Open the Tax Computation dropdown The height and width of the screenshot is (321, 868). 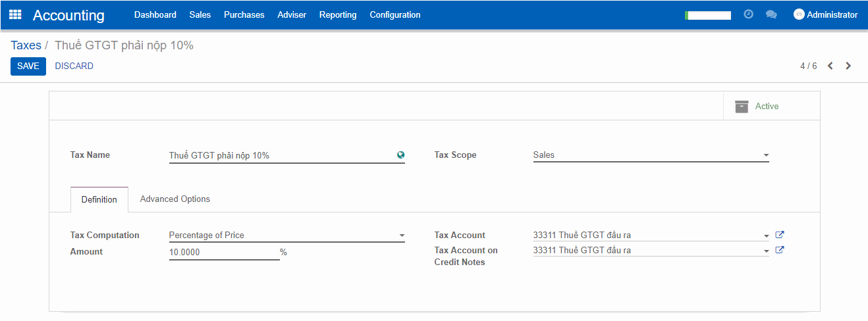[x=401, y=235]
